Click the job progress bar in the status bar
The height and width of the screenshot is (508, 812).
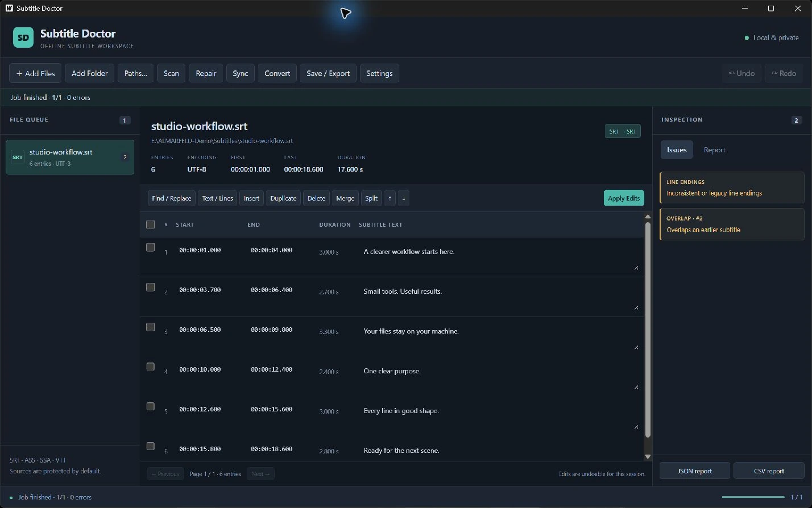[x=753, y=497]
